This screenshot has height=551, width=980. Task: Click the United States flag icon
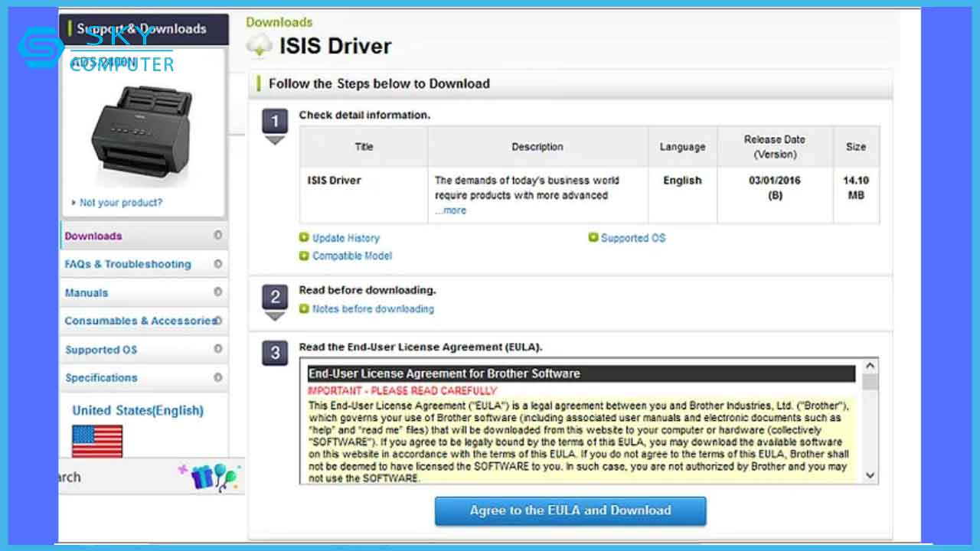tap(97, 442)
